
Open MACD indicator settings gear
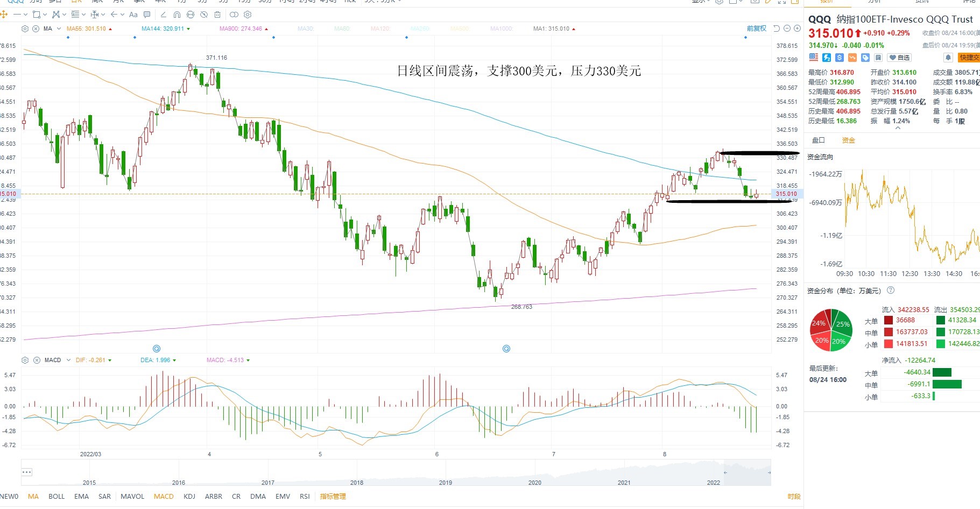pyautogui.click(x=25, y=360)
